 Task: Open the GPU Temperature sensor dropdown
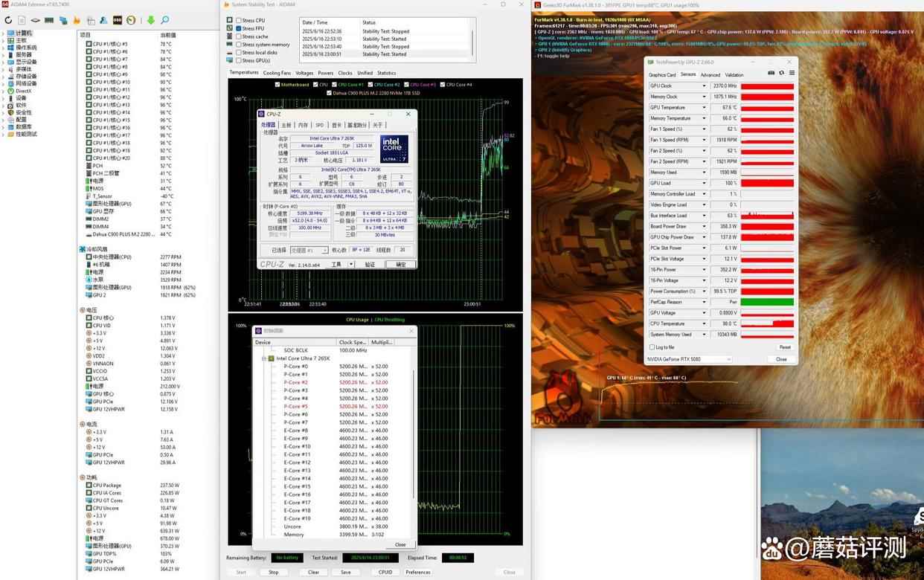click(x=704, y=108)
